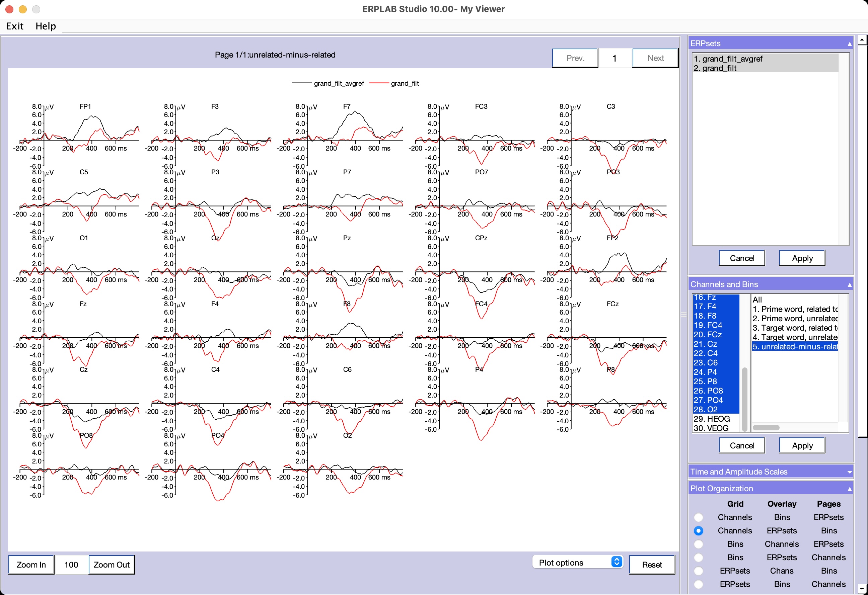Screen dimensions: 868x595
Task: Select channel 21. Cz
Action: [x=716, y=344]
